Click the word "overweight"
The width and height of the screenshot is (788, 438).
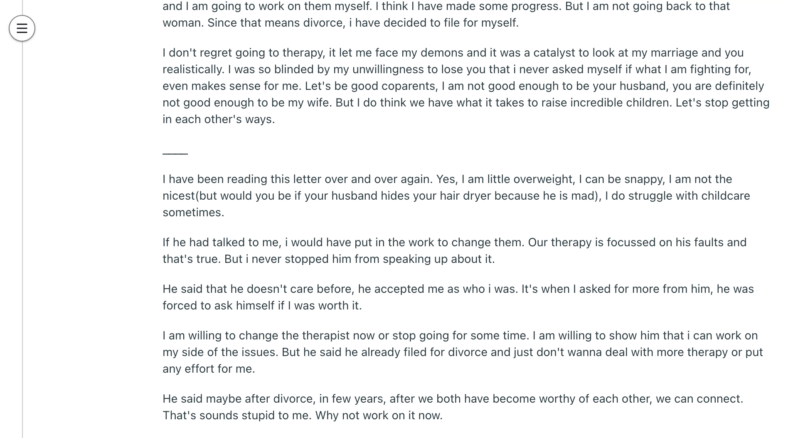[544, 179]
